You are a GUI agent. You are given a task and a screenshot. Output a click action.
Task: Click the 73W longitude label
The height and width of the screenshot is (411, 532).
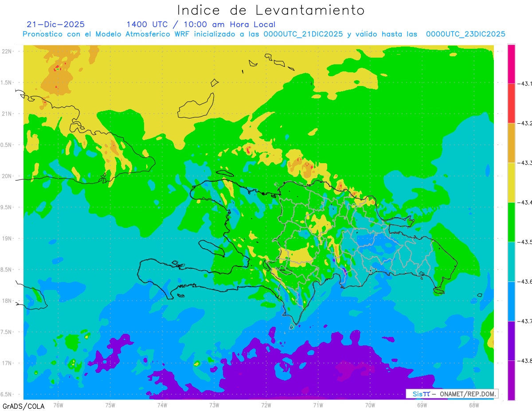(214, 405)
